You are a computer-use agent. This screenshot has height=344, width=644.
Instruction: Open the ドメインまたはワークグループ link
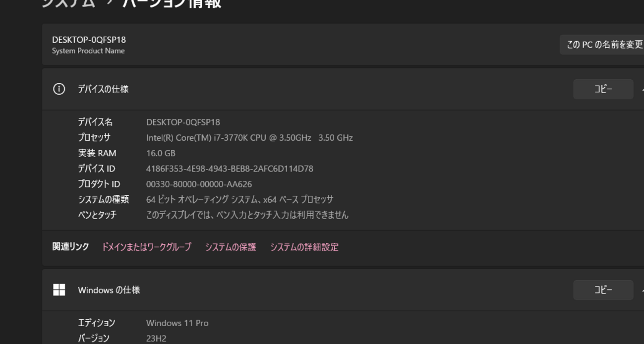click(146, 247)
